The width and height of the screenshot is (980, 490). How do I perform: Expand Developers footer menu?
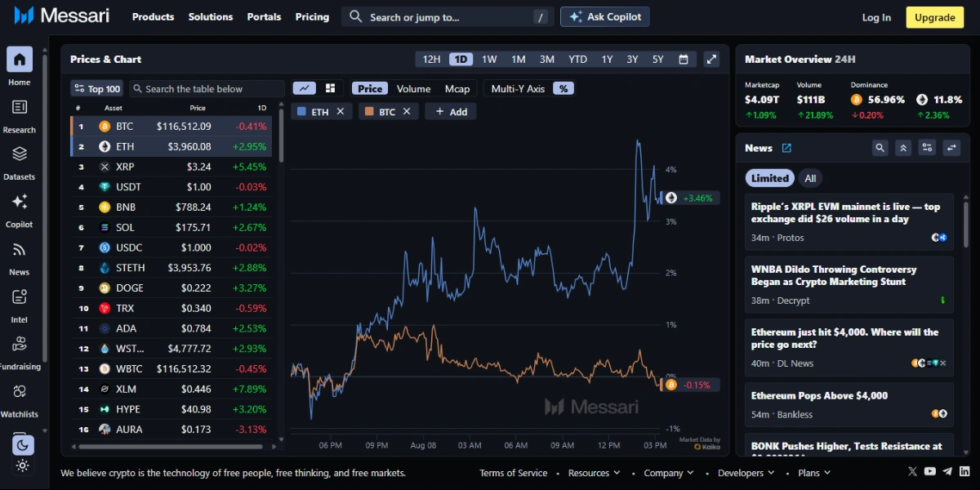746,473
